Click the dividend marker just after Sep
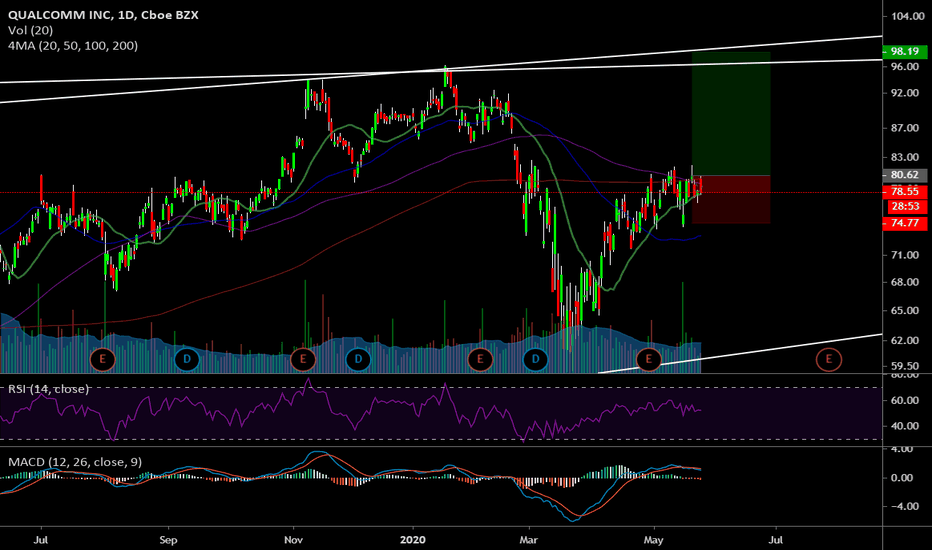Viewport: 932px width, 550px height. click(187, 359)
